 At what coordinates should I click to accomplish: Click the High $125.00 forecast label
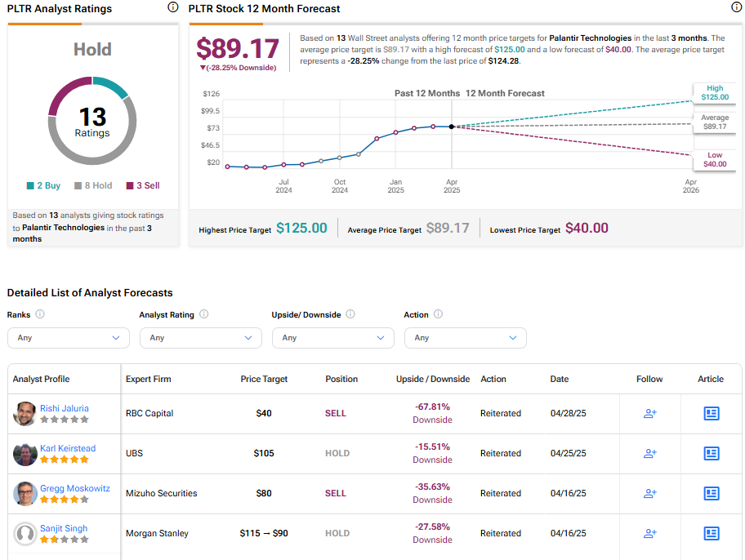(x=715, y=92)
